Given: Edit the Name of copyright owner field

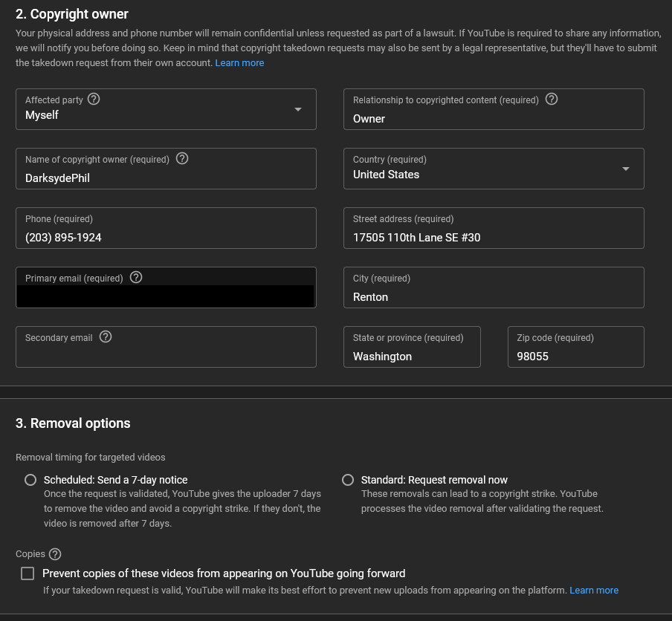Looking at the screenshot, I should pos(166,169).
